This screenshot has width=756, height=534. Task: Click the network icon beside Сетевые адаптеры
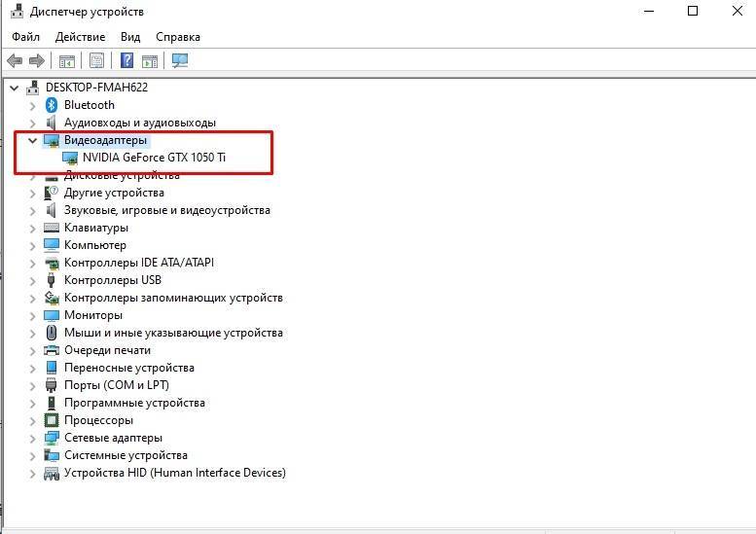(52, 438)
